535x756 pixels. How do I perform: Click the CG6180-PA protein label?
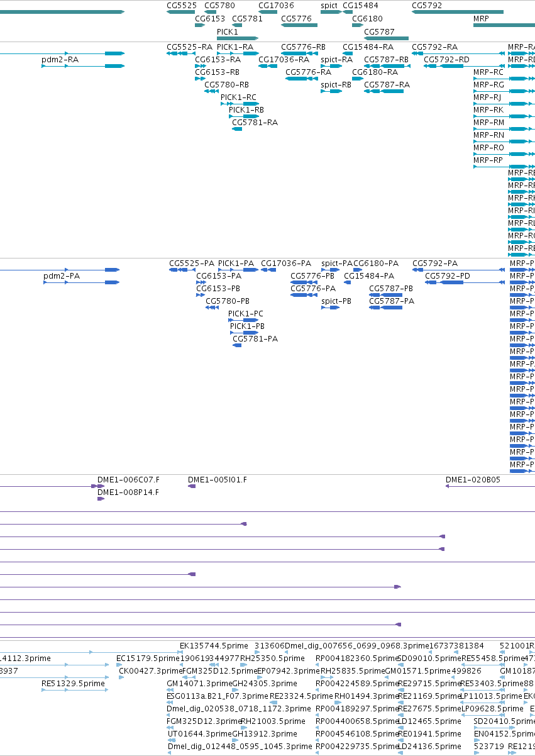tap(376, 264)
